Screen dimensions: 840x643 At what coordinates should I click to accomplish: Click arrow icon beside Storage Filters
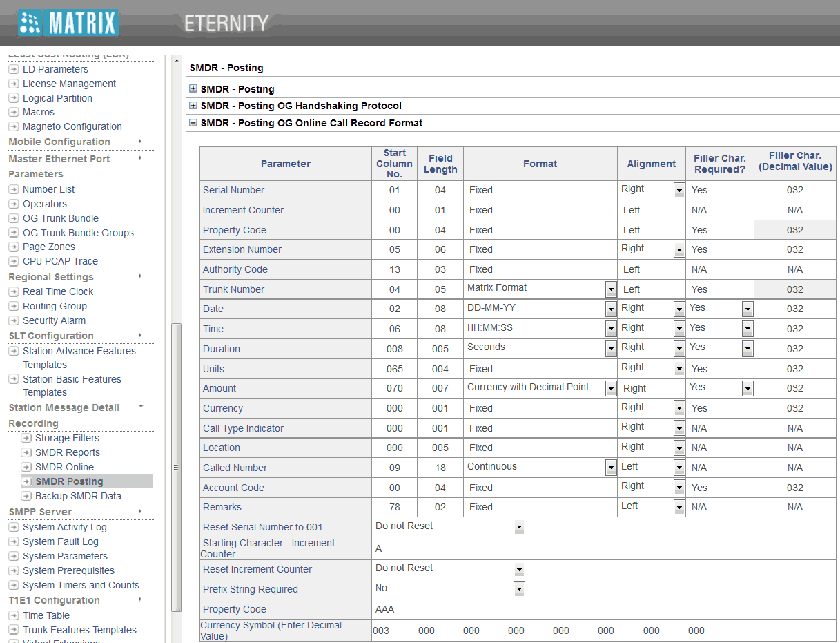pyautogui.click(x=26, y=438)
